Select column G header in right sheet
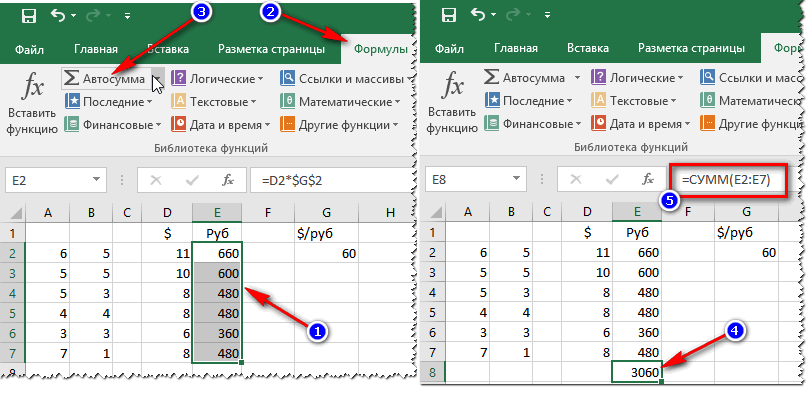The height and width of the screenshot is (393, 811). (746, 211)
